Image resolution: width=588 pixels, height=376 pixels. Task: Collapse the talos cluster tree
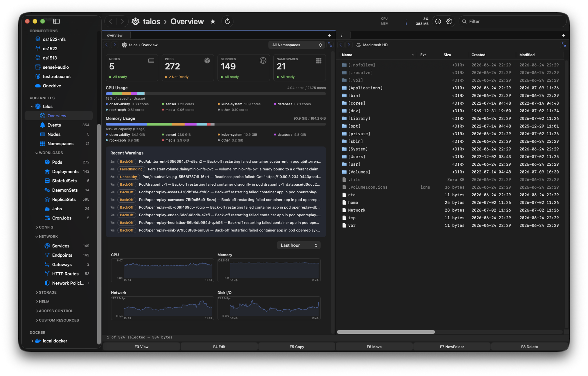pyautogui.click(x=32, y=107)
